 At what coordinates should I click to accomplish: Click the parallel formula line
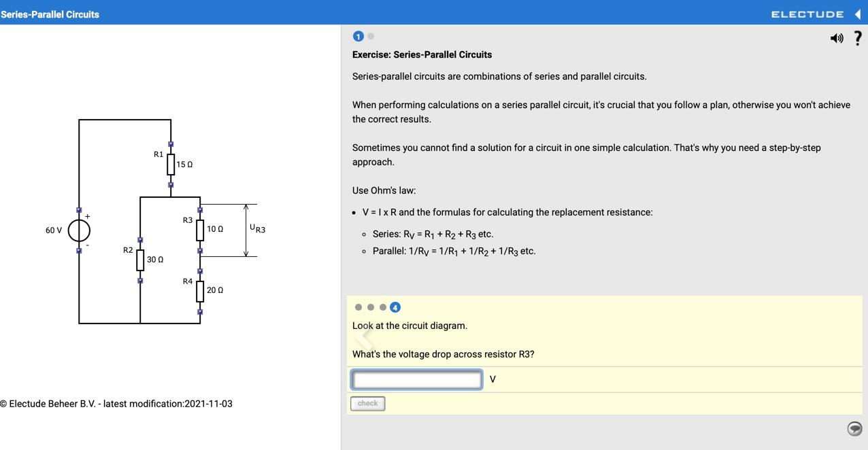[454, 252]
